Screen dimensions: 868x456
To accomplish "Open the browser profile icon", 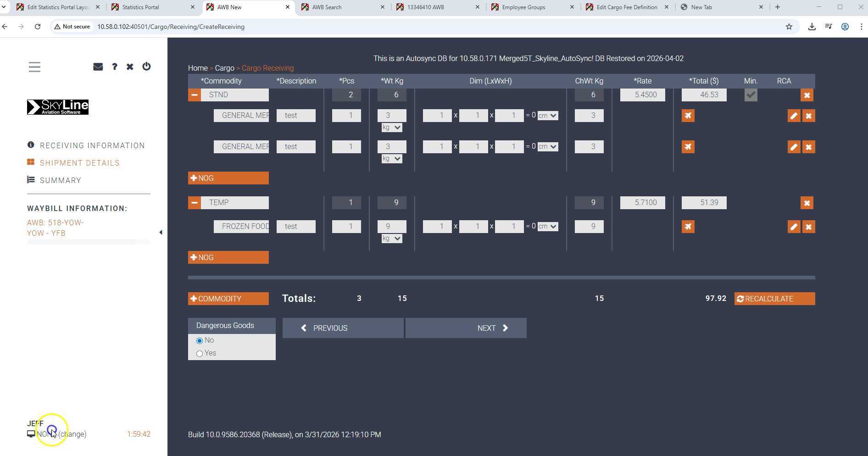I will [x=845, y=27].
